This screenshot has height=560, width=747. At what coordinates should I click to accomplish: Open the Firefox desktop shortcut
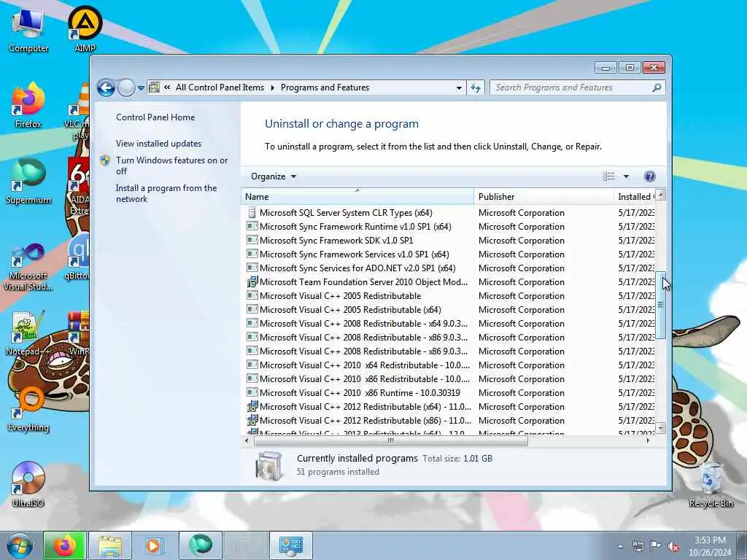pos(28,105)
